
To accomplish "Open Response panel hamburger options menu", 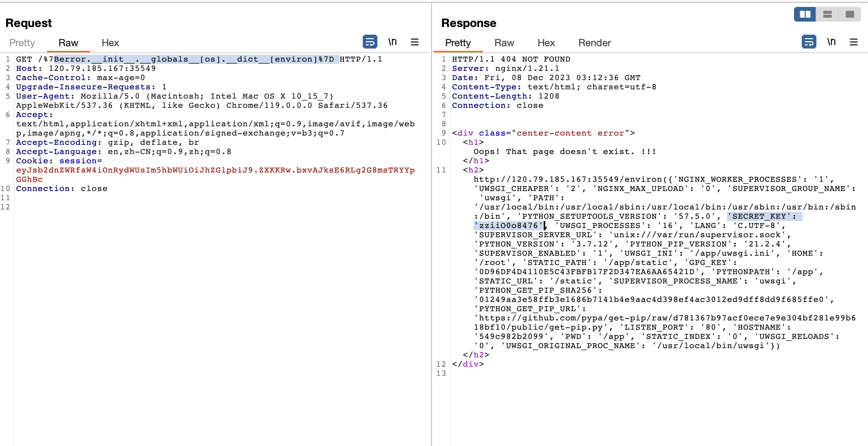I will (853, 42).
